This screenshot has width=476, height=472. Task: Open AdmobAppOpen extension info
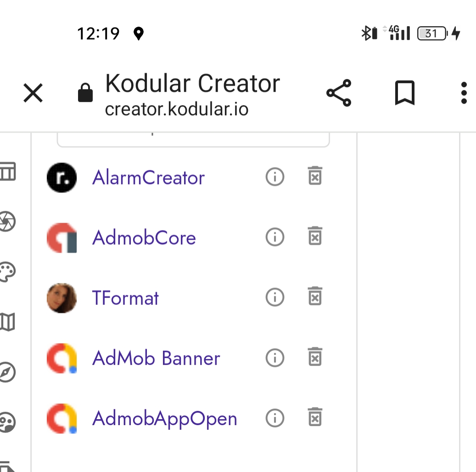coord(274,418)
